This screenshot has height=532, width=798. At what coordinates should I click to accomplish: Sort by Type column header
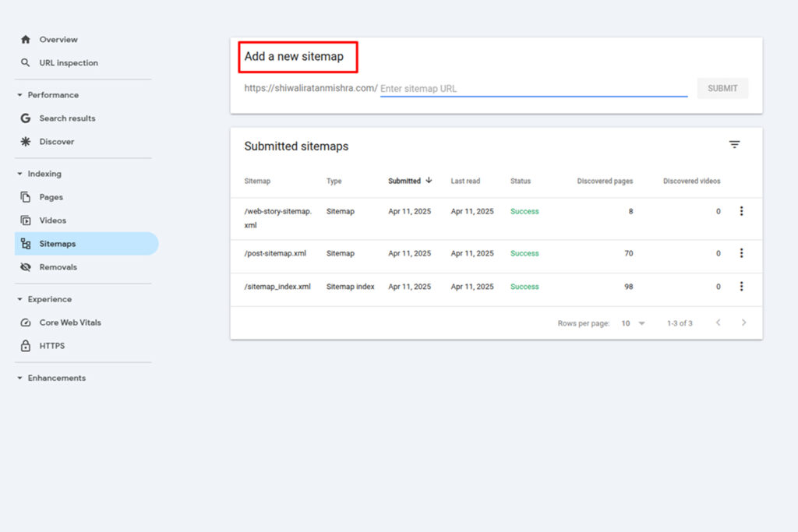coord(334,181)
